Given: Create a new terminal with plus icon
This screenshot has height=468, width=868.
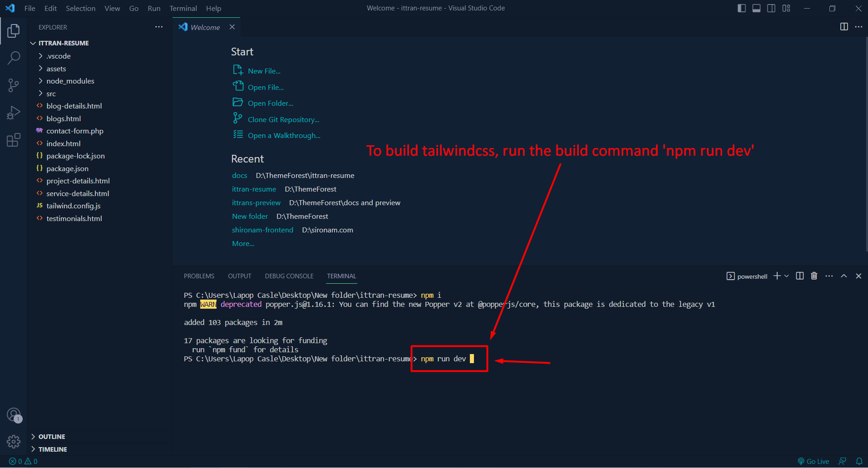Looking at the screenshot, I should click(777, 276).
